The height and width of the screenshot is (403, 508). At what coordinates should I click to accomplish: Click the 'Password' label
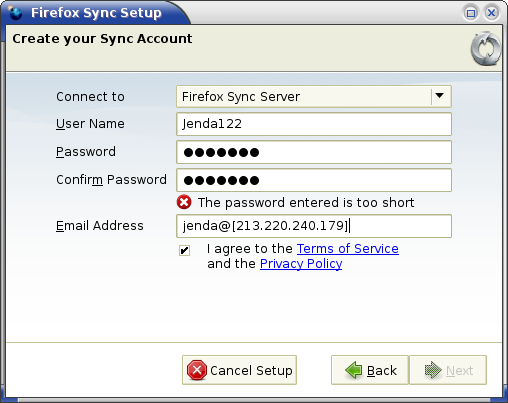pos(86,152)
